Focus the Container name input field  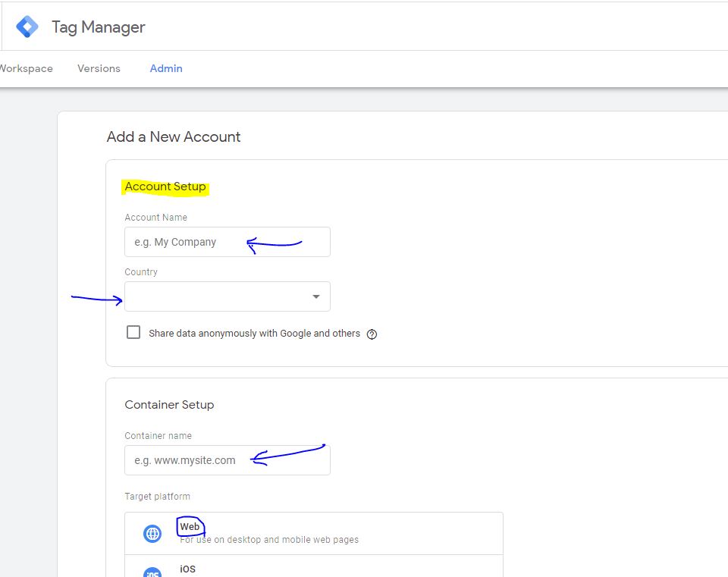click(x=227, y=460)
